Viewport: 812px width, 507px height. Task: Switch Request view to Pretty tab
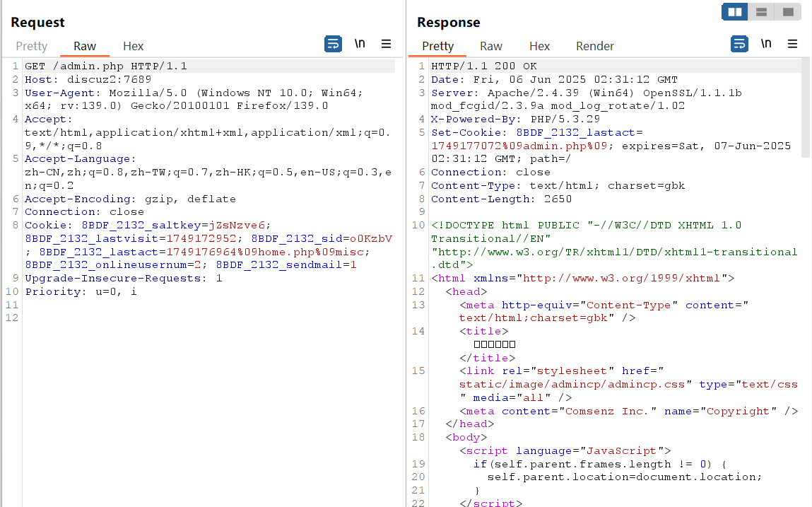[32, 46]
